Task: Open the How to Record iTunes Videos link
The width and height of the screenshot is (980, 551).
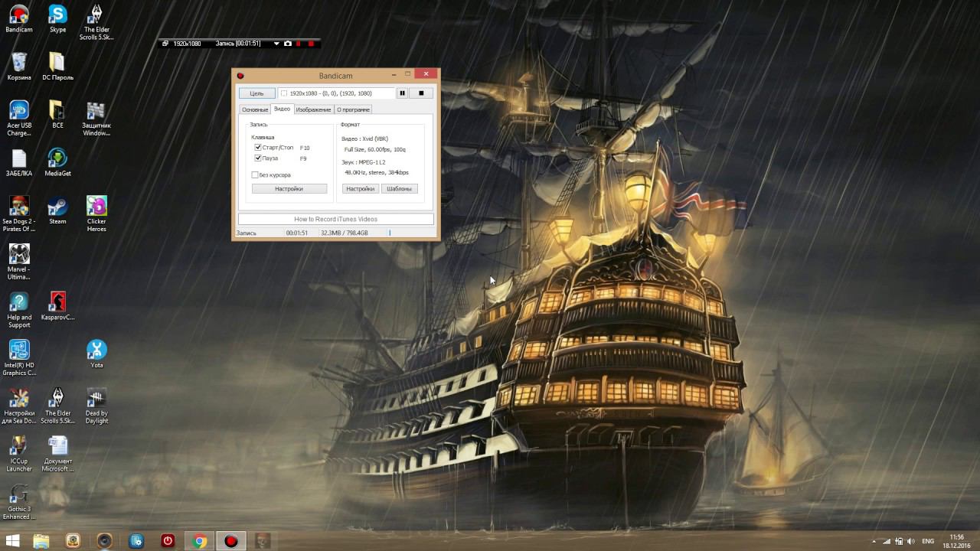Action: [x=335, y=219]
